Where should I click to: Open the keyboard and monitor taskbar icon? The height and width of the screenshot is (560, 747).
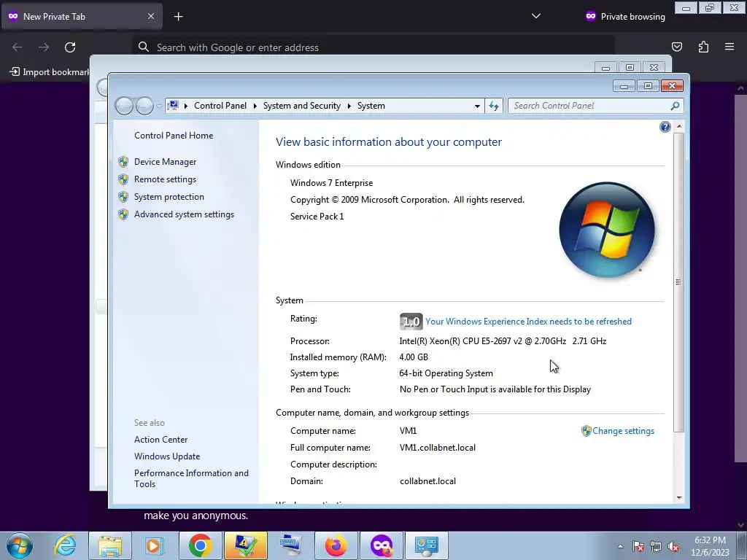point(290,545)
